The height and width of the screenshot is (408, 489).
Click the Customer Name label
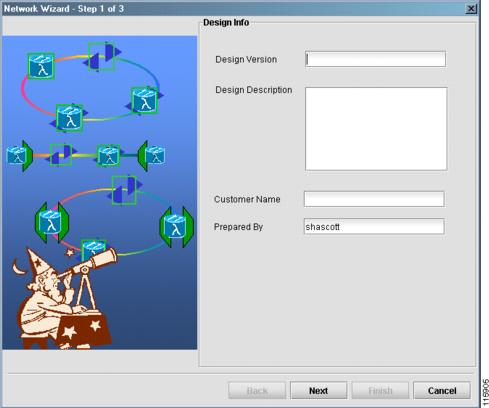247,199
